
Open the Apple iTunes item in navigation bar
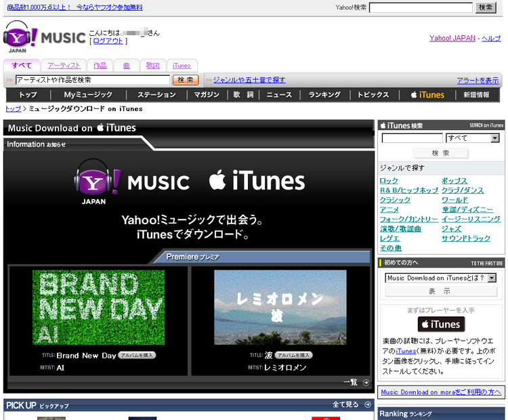[427, 95]
